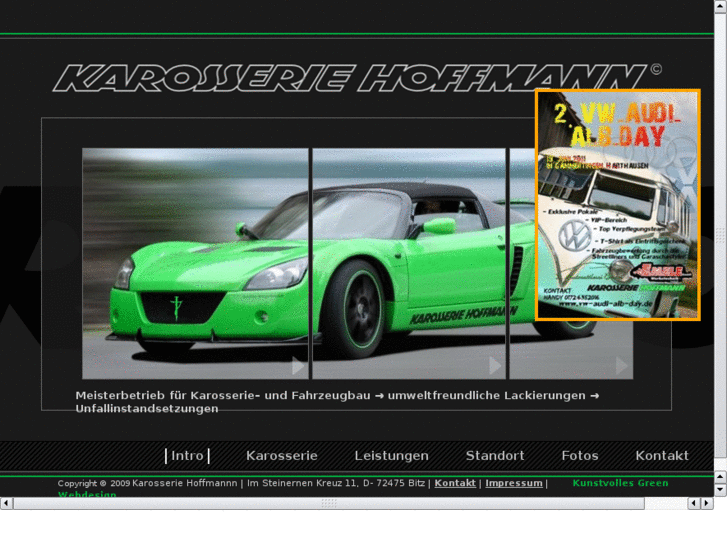727x545 pixels.
Task: Open the Leistungen menu item
Action: [391, 455]
